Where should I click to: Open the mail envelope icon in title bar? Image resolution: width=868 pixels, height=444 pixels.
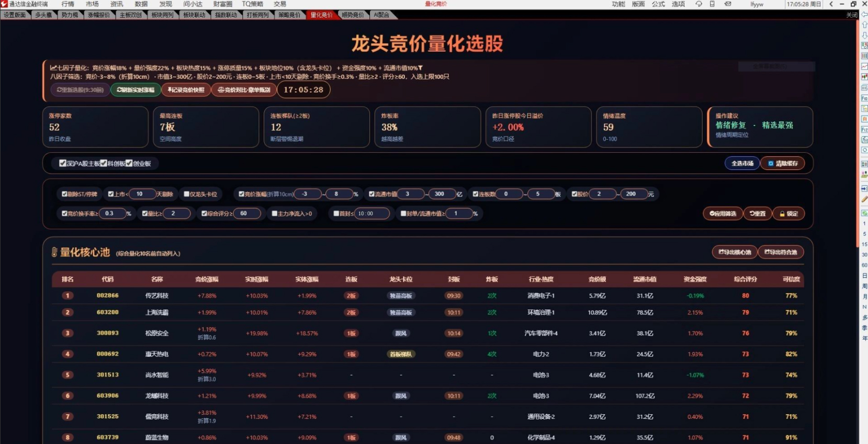pyautogui.click(x=728, y=4)
